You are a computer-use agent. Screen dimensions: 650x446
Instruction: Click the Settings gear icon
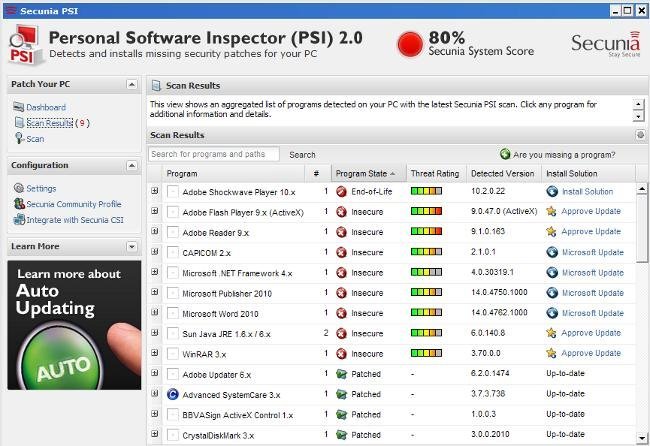[19, 188]
